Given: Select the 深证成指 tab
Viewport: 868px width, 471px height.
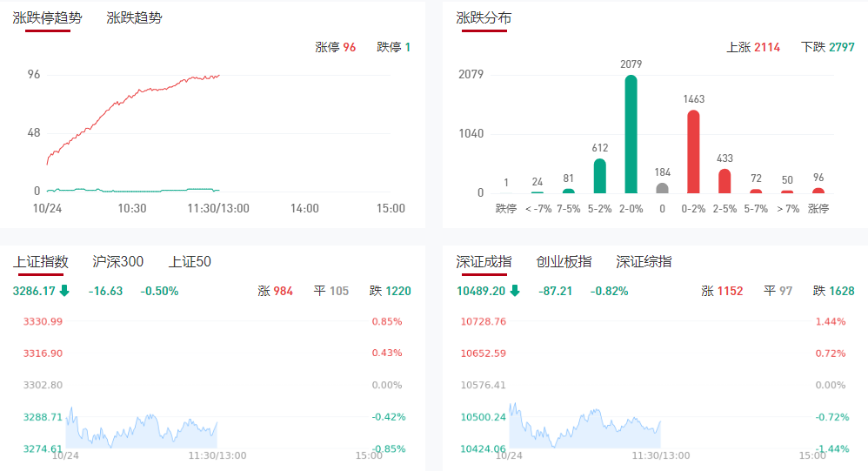Looking at the screenshot, I should click(x=484, y=261).
